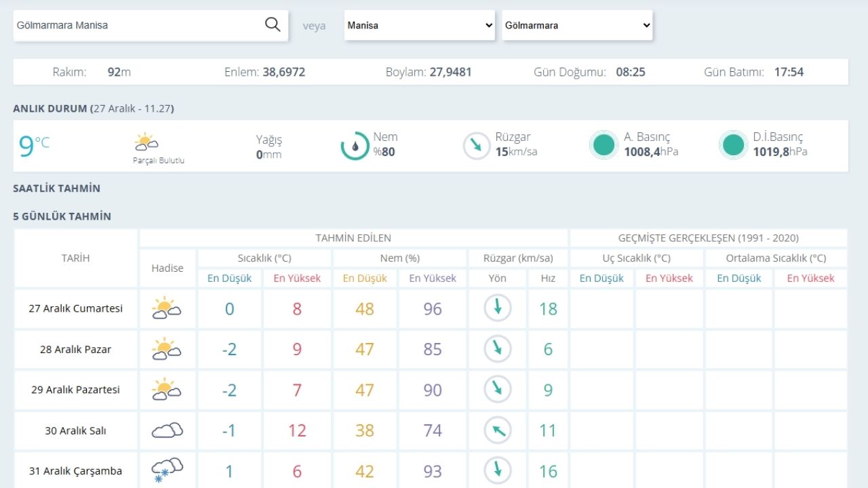Click the 27 Aralık Cumartesi weather icon

(x=167, y=308)
